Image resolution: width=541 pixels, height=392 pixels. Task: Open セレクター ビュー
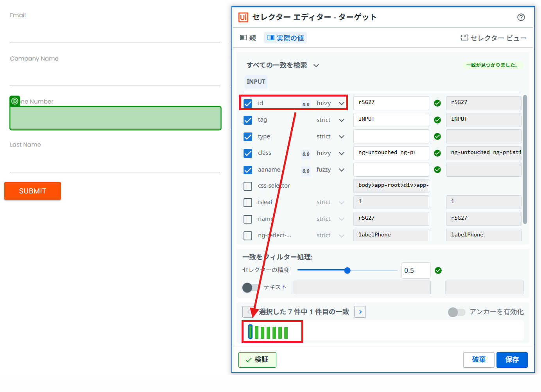pyautogui.click(x=493, y=38)
